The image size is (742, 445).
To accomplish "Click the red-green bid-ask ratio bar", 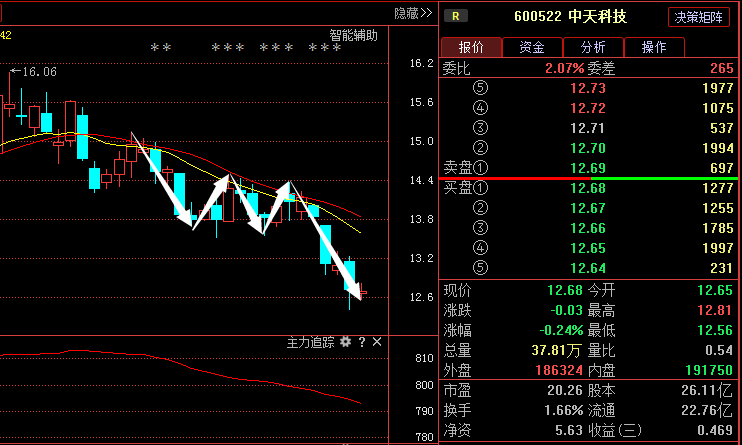I will (588, 178).
